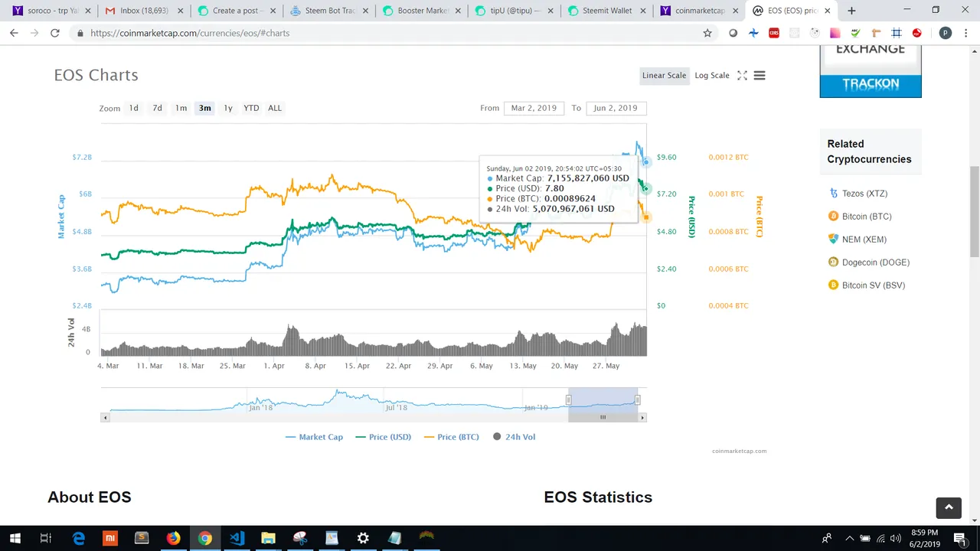Viewport: 980px width, 551px height.
Task: Set chart zoom to 3m
Action: click(x=205, y=108)
